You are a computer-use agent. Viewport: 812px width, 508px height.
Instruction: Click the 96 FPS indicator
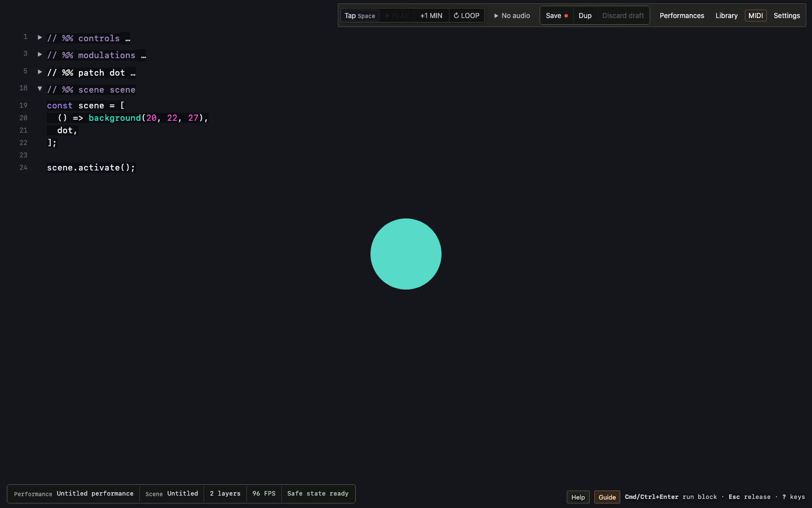pyautogui.click(x=264, y=494)
